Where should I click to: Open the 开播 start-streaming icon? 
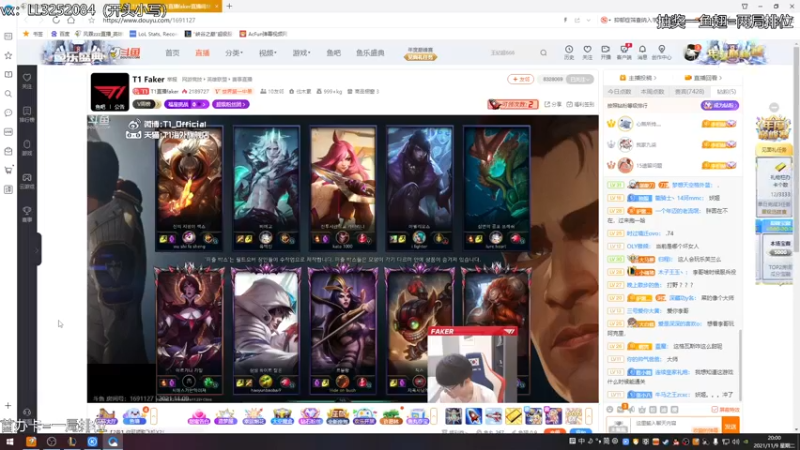tap(606, 52)
